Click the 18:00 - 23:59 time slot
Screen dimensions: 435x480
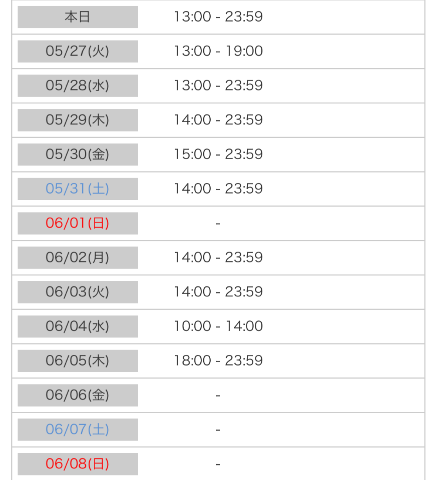[219, 360]
